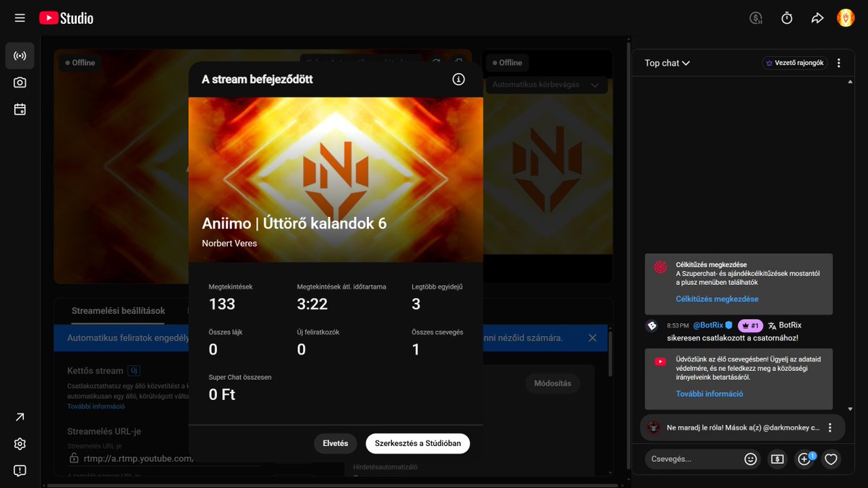Click the plus icon with badge 1
Image resolution: width=868 pixels, height=488 pixels.
point(804,458)
